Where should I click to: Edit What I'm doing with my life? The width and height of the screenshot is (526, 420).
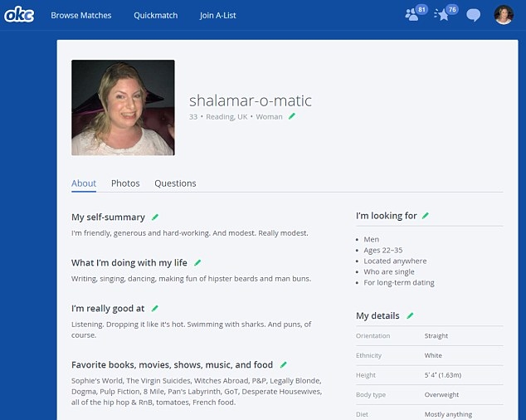click(x=197, y=263)
